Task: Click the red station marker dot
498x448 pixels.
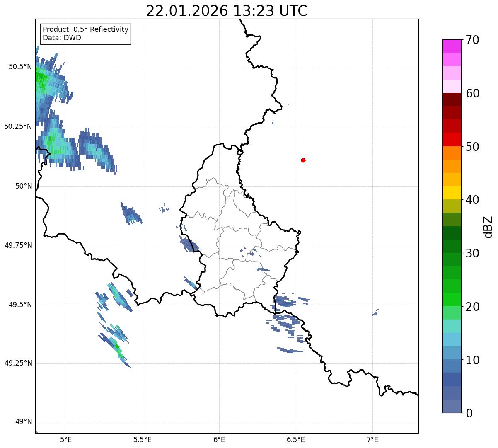Action: click(303, 160)
